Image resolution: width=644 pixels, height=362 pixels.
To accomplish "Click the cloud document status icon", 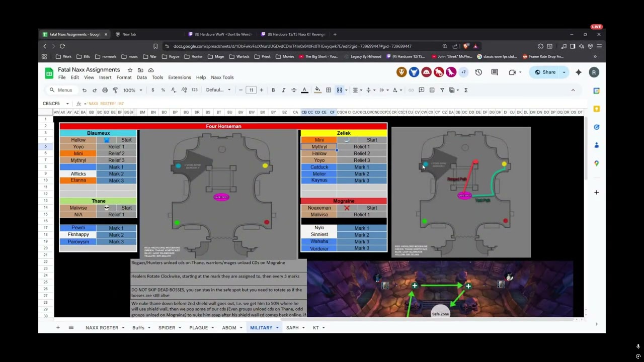I will [151, 70].
